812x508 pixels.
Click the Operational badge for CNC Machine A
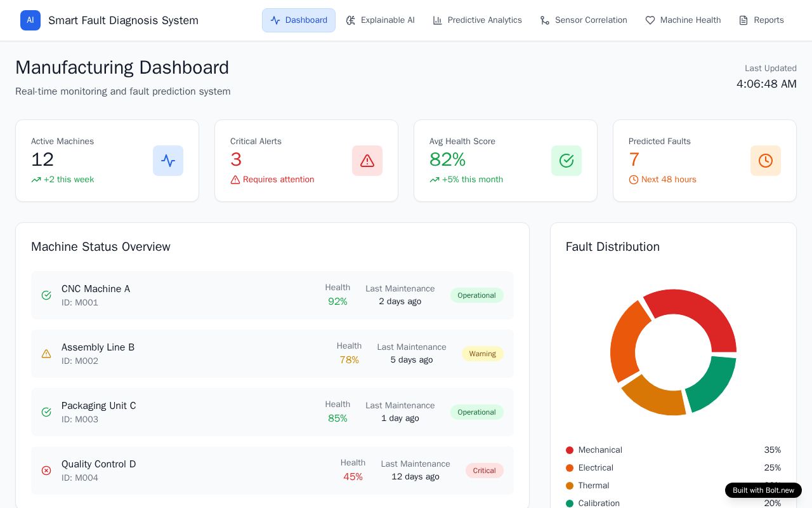click(477, 295)
